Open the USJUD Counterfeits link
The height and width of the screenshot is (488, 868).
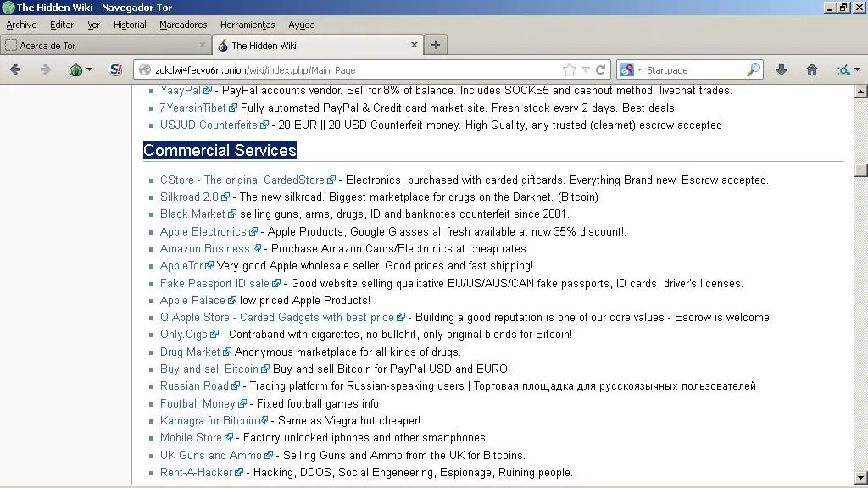209,125
